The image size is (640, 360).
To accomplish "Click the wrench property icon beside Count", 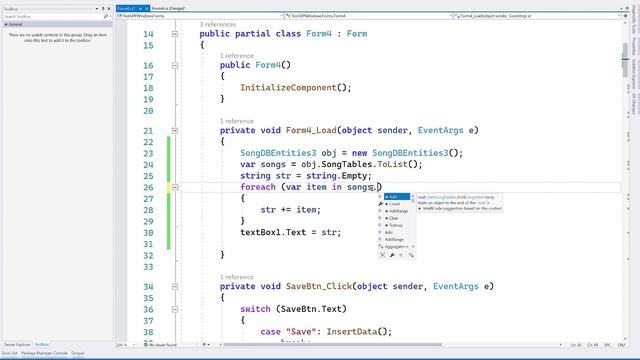I will tap(380, 204).
